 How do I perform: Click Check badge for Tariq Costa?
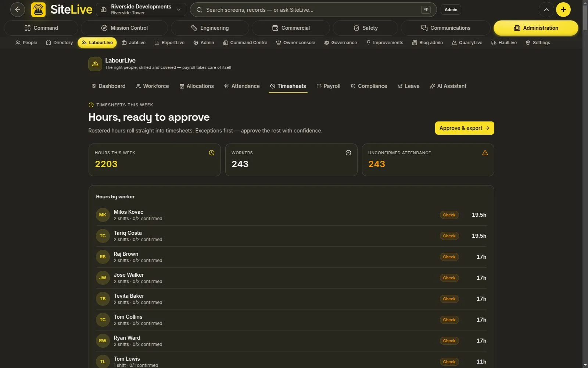point(449,236)
